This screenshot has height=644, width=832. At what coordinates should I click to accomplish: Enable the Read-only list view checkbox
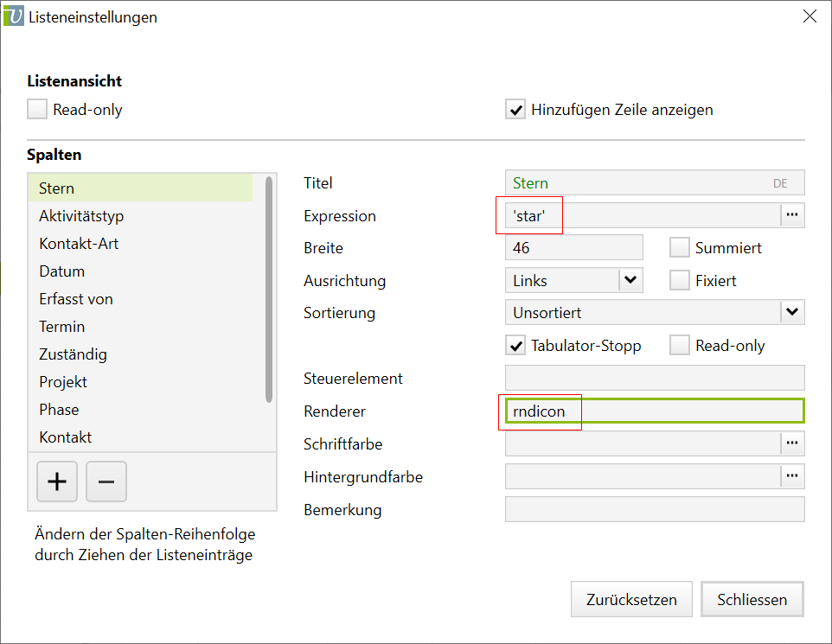tap(37, 110)
